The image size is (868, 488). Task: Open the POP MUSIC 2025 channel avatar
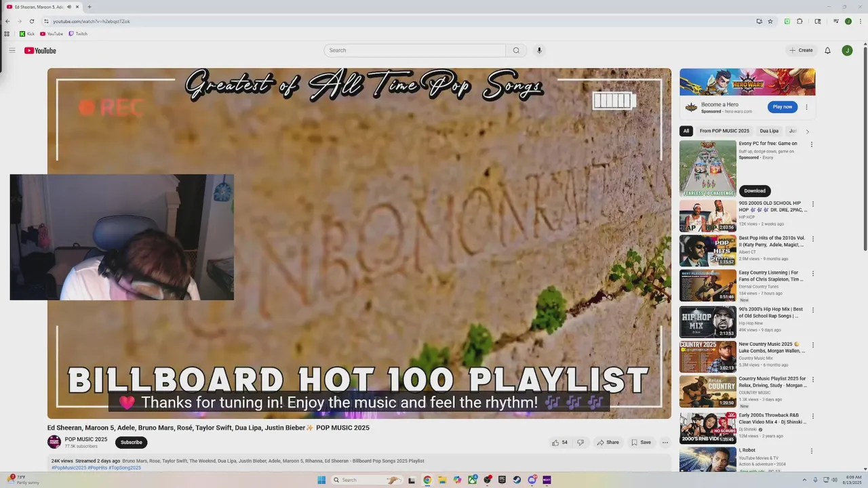point(54,442)
